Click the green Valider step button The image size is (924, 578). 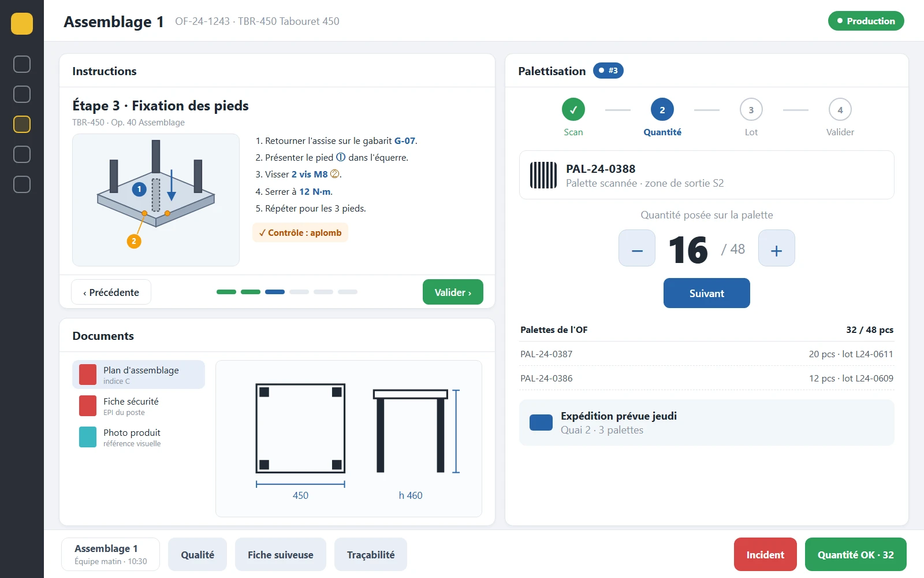pyautogui.click(x=453, y=292)
